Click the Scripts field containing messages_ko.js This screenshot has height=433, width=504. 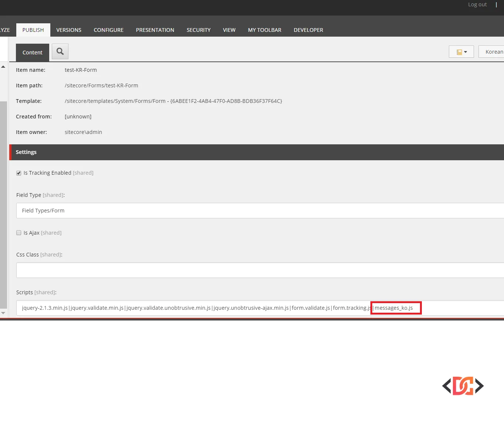[x=222, y=308]
